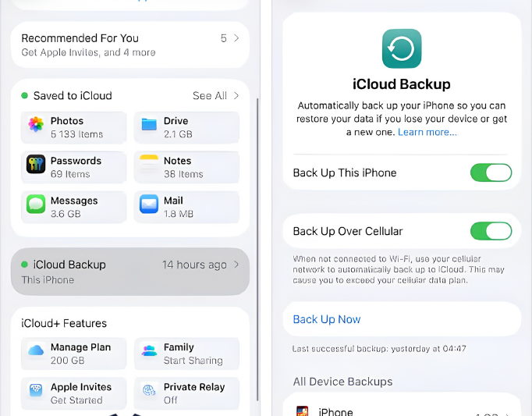Tap the Manage Plan cloud icon
This screenshot has width=532, height=416.
(x=36, y=350)
